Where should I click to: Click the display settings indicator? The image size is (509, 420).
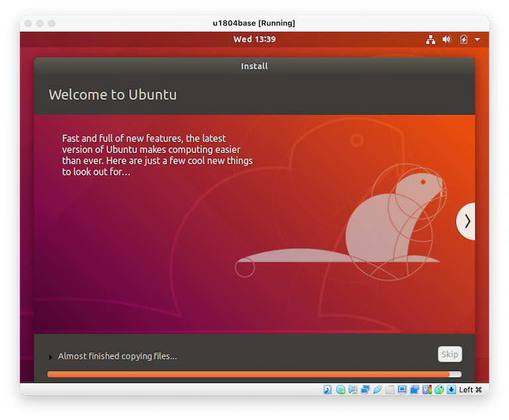[x=402, y=390]
